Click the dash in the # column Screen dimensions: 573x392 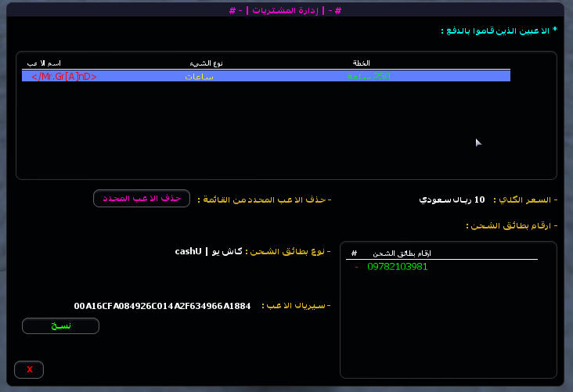click(x=356, y=267)
